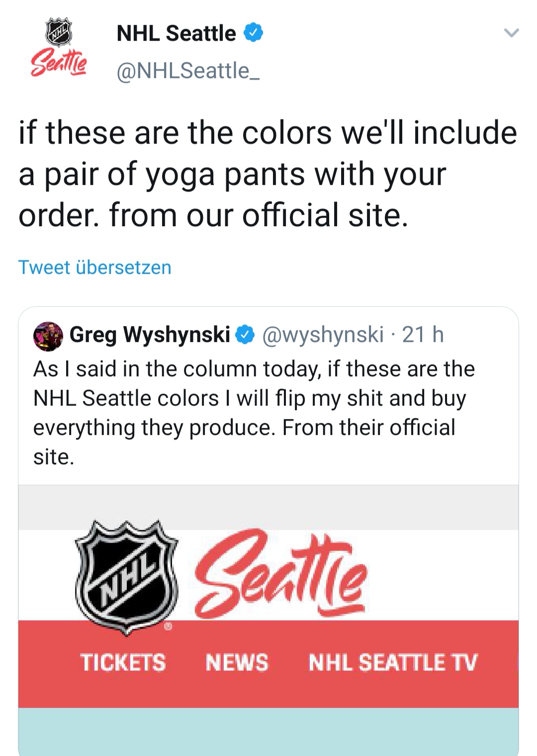The height and width of the screenshot is (756, 537).
Task: Select the NHL SEATTLE TV menu item
Action: pos(393,663)
